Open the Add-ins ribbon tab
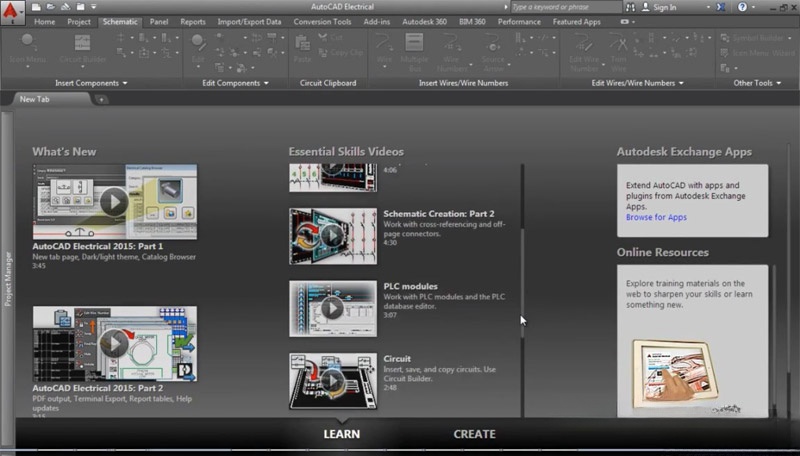Image resolution: width=800 pixels, height=456 pixels. pyautogui.click(x=377, y=22)
